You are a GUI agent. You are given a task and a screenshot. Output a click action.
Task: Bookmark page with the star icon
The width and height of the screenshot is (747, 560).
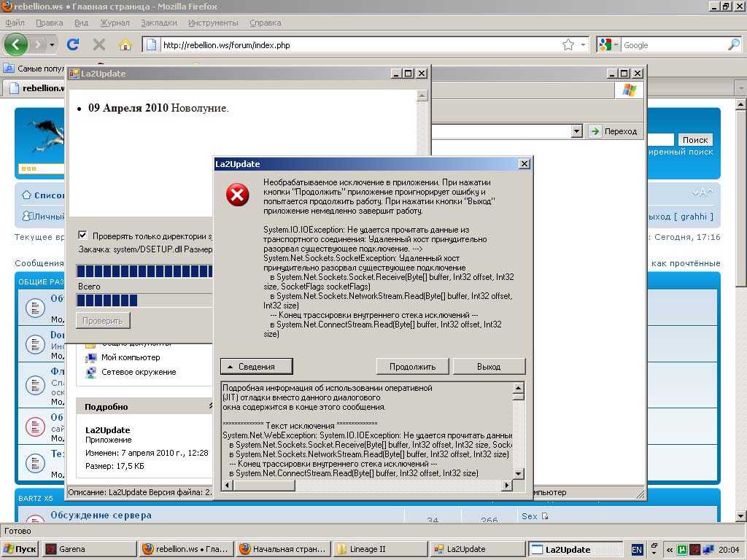[x=568, y=44]
